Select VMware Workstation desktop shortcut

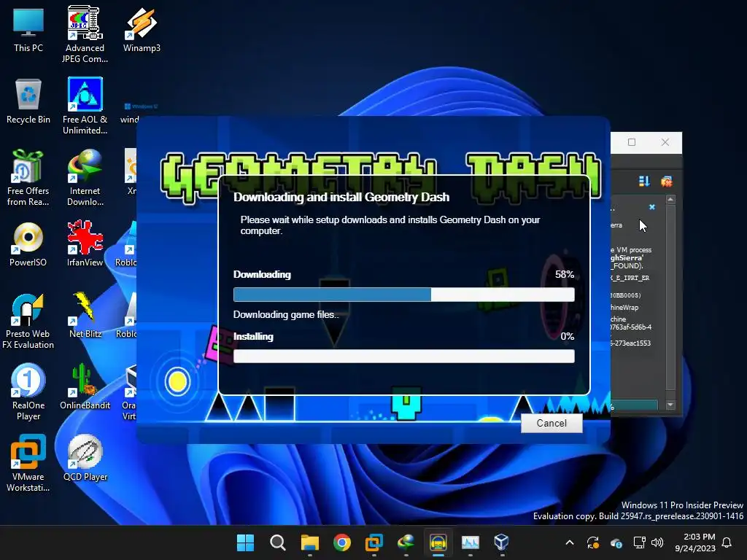28,463
